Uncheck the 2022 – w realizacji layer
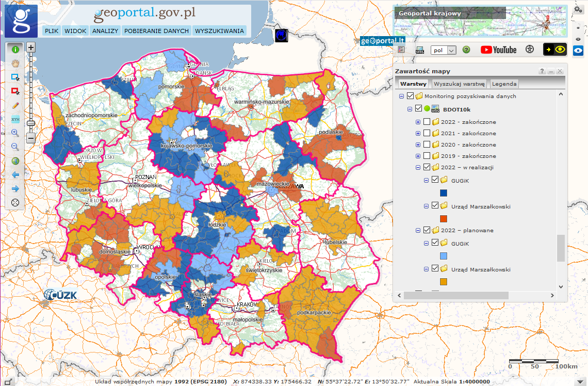The width and height of the screenshot is (588, 386). click(x=427, y=167)
